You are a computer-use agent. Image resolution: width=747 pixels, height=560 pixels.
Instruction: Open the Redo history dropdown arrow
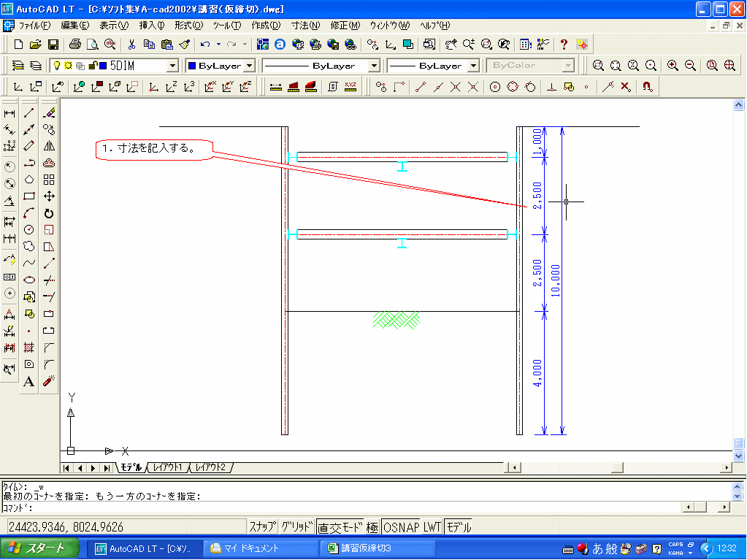pyautogui.click(x=245, y=45)
